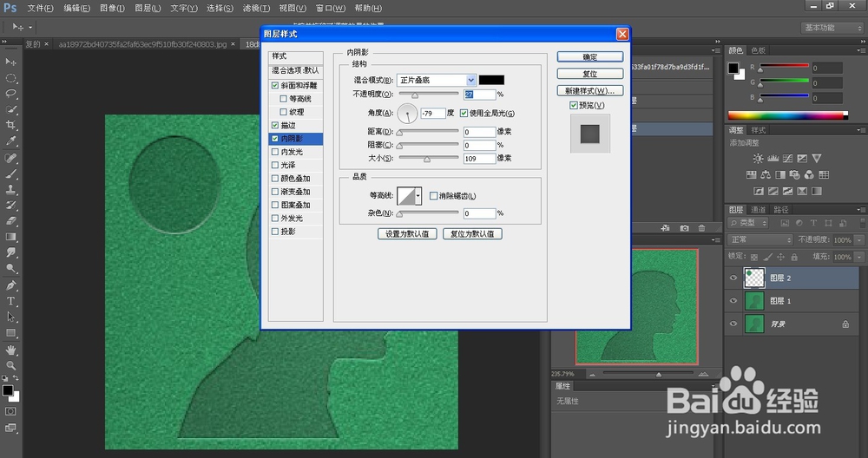Open the 图像(I) menu
The width and height of the screenshot is (868, 458).
point(112,9)
